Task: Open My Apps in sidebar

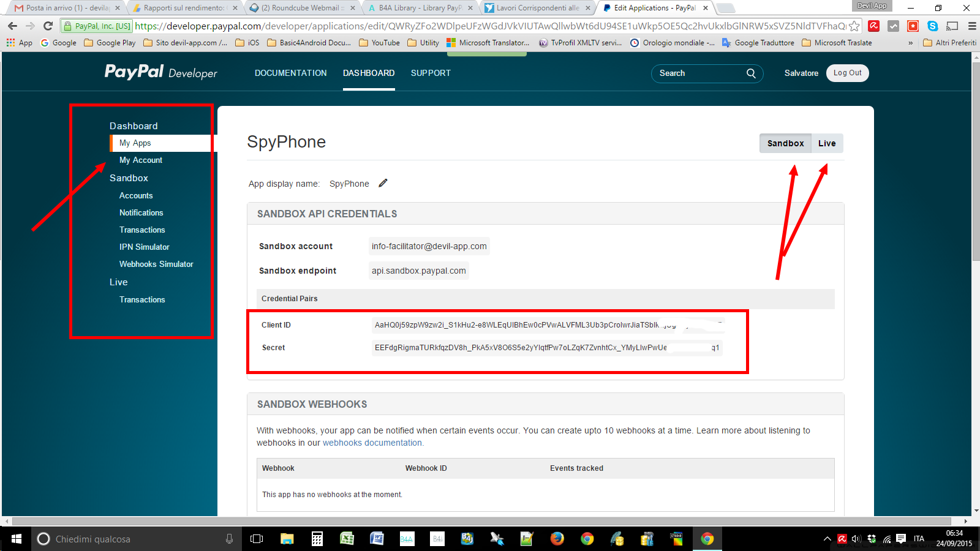Action: coord(135,143)
